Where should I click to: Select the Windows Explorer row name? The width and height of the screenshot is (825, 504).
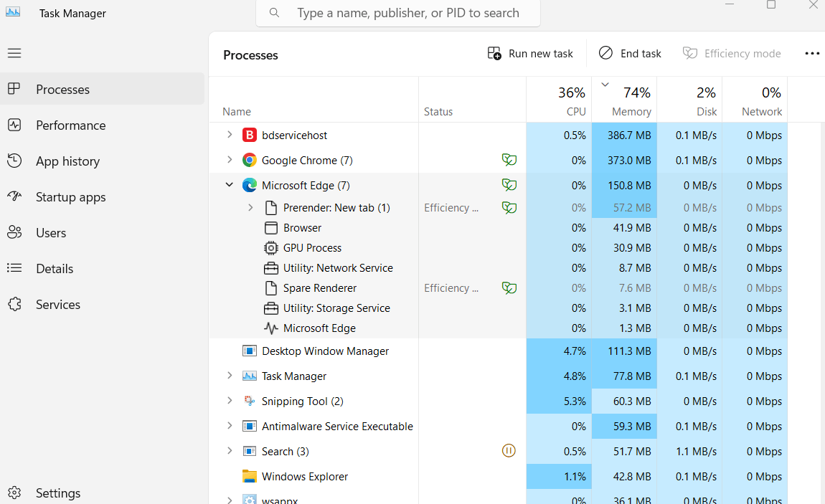coord(305,477)
